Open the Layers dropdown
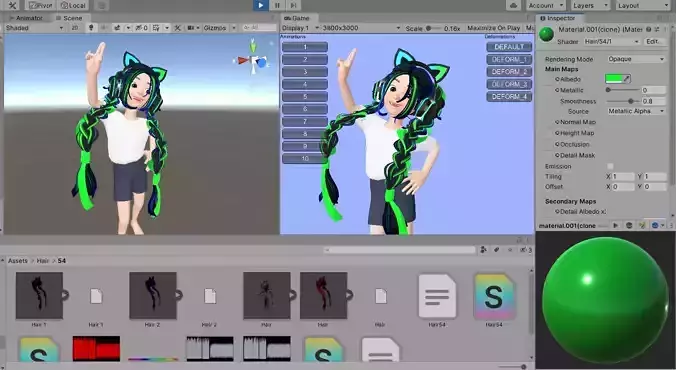This screenshot has width=676, height=370. (x=590, y=5)
